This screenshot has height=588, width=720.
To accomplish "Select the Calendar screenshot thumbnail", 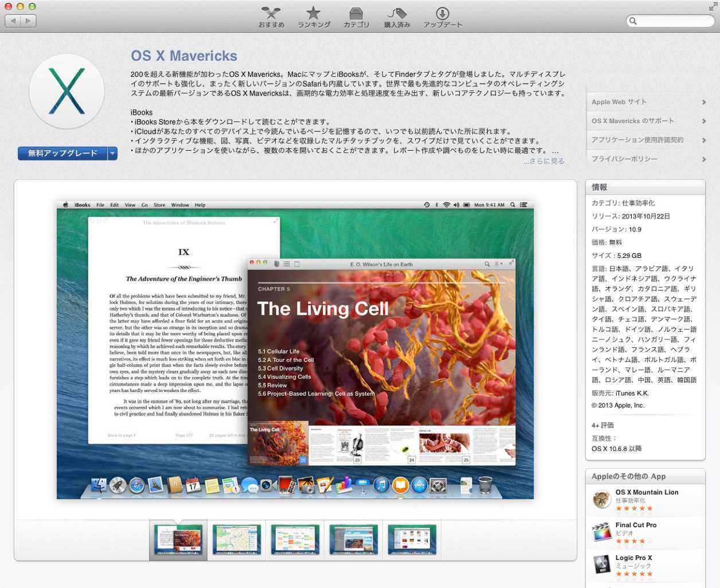I will [295, 539].
